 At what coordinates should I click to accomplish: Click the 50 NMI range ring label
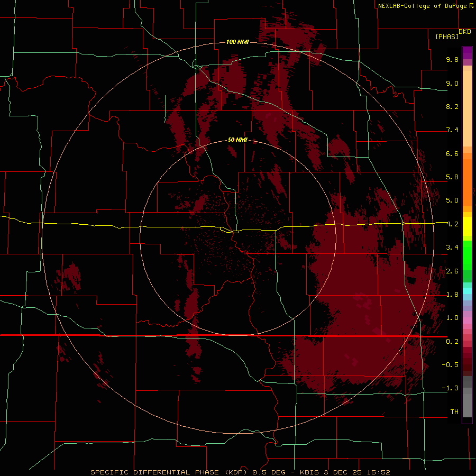pyautogui.click(x=237, y=140)
